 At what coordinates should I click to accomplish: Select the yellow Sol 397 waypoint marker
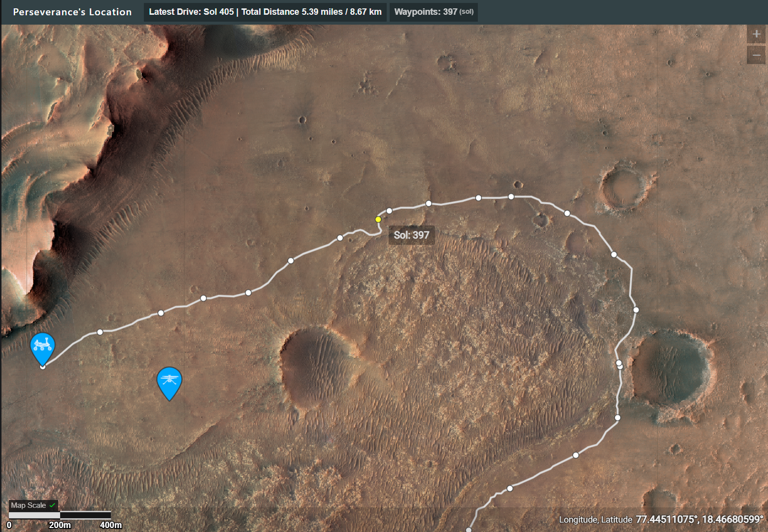pyautogui.click(x=378, y=219)
